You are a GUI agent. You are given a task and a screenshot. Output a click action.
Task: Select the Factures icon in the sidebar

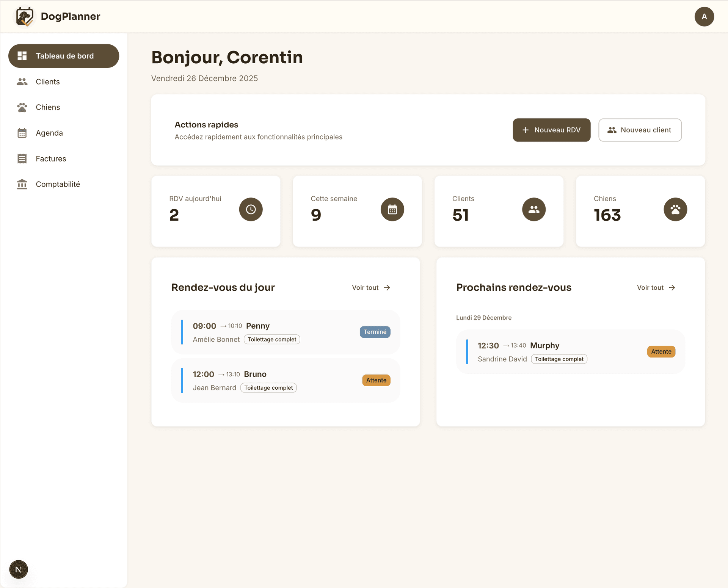click(x=22, y=158)
